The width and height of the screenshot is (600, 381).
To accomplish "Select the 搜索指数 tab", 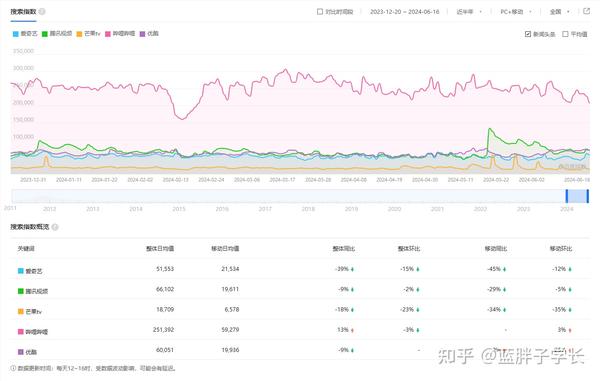I will 23,12.
